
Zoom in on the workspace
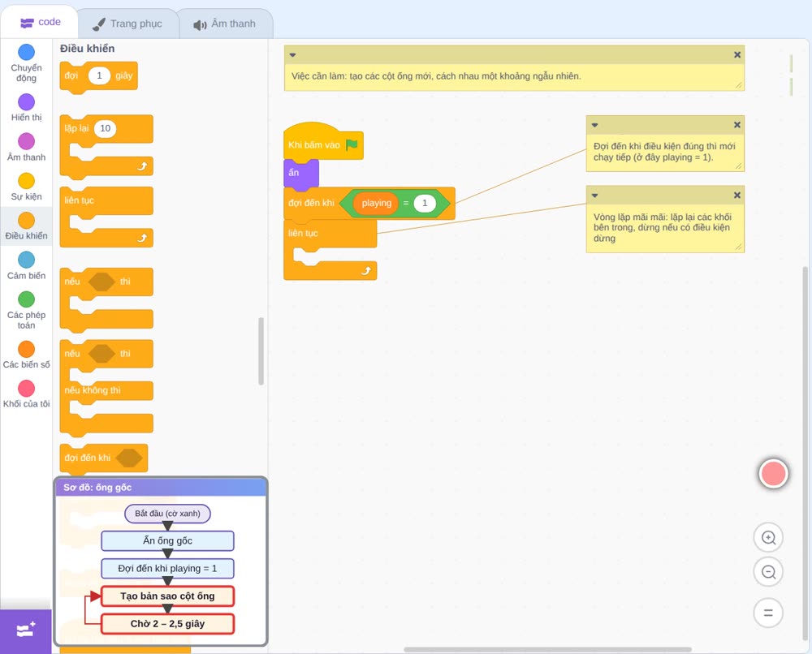768,538
